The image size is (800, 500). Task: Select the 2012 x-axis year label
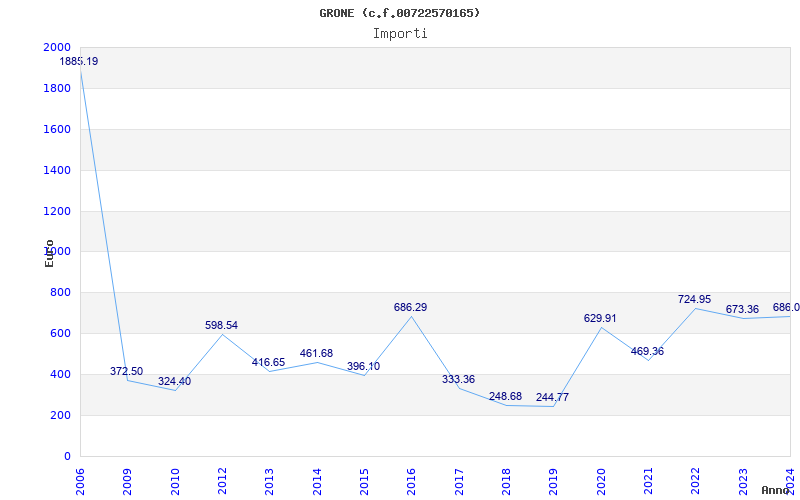[222, 483]
